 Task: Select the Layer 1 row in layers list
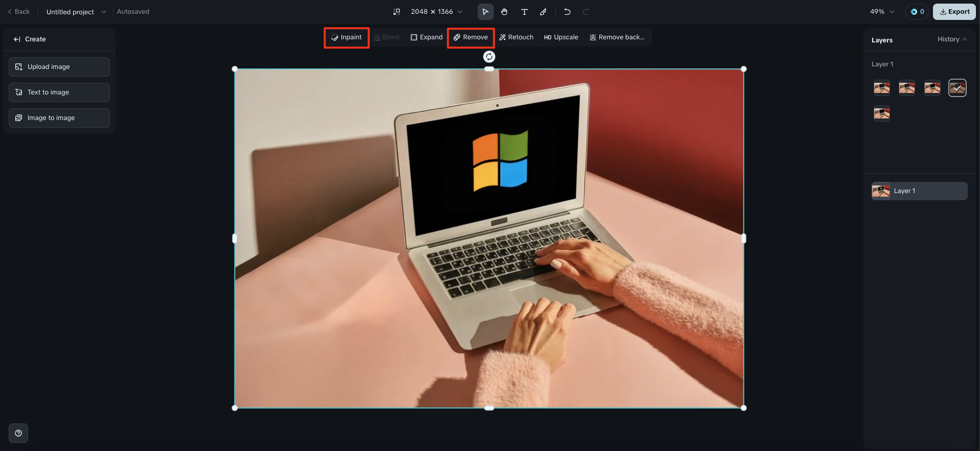920,191
